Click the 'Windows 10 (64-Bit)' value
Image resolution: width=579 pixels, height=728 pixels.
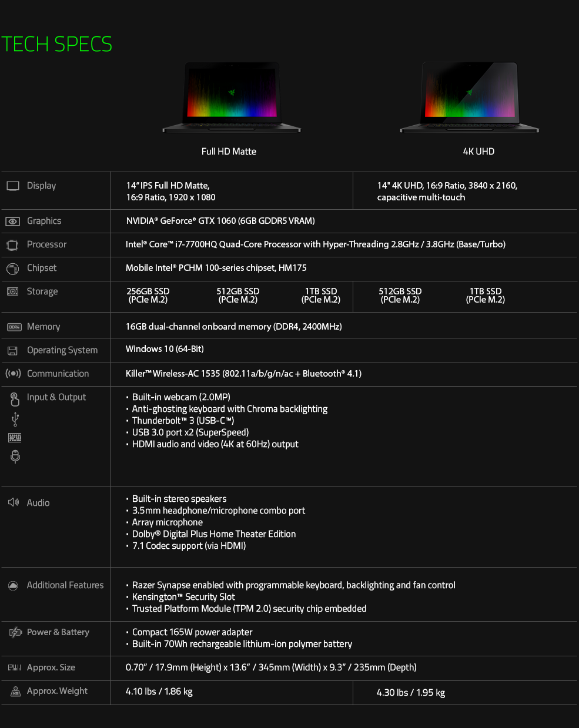coord(165,349)
